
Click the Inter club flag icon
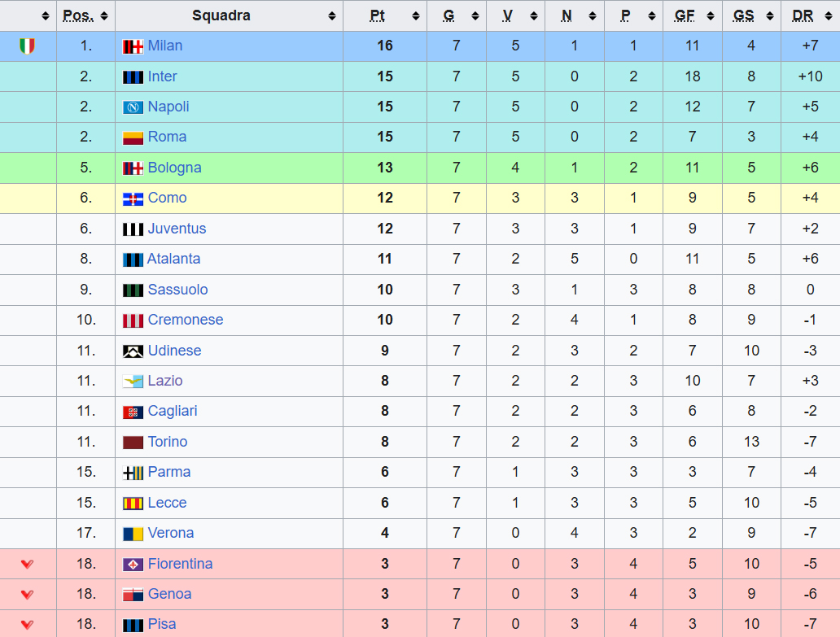(133, 77)
